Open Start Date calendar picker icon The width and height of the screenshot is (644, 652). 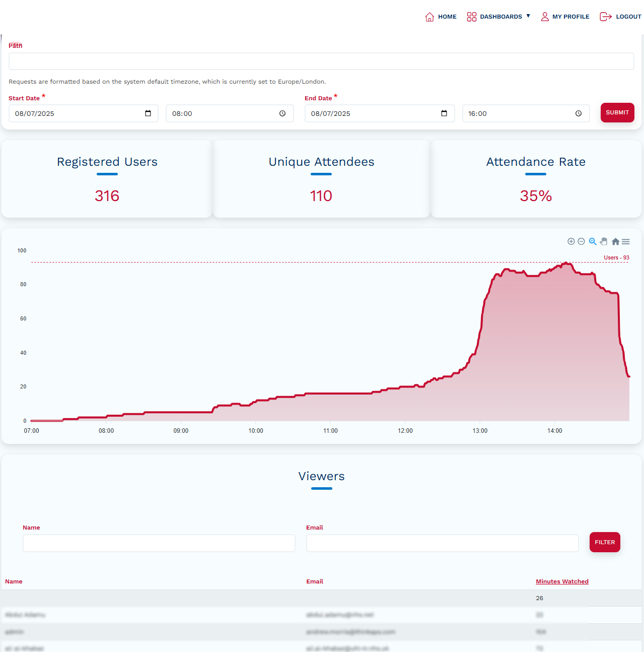point(148,113)
